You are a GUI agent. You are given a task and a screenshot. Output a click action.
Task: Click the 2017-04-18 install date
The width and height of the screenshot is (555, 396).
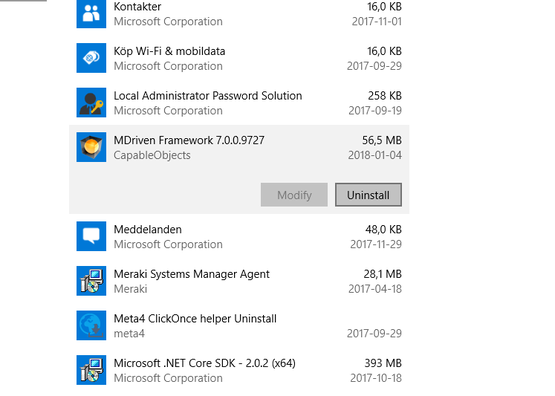375,289
